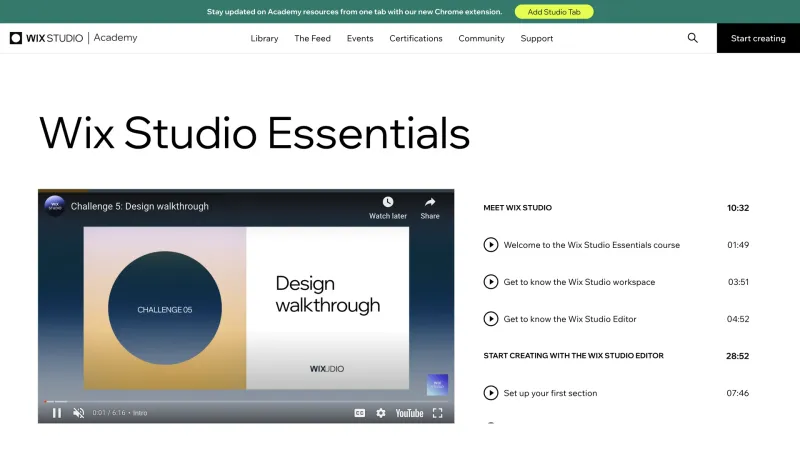Play icon for Get to know the workspace
This screenshot has width=800, height=450.
pyautogui.click(x=491, y=282)
